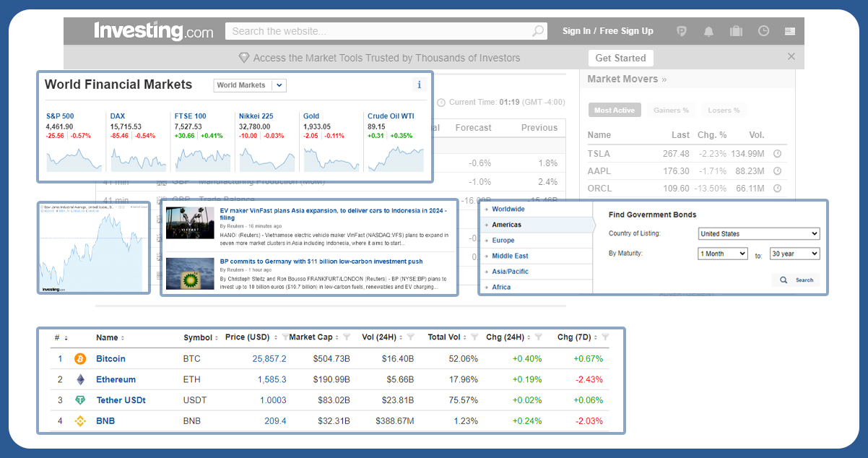This screenshot has height=458, width=868.
Task: Open the VinFast Asia expansion headline
Action: (x=333, y=214)
